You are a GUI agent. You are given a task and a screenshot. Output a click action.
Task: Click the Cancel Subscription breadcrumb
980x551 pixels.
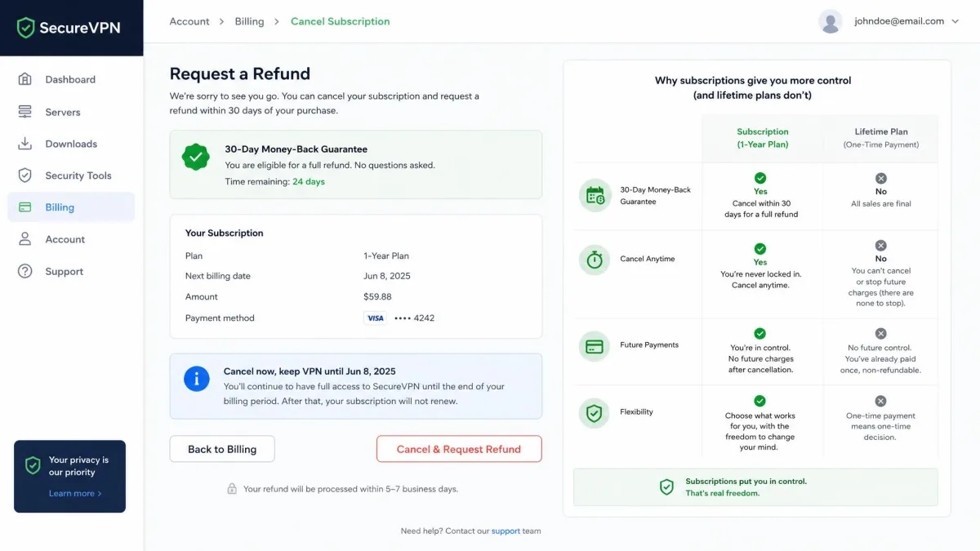coord(341,21)
